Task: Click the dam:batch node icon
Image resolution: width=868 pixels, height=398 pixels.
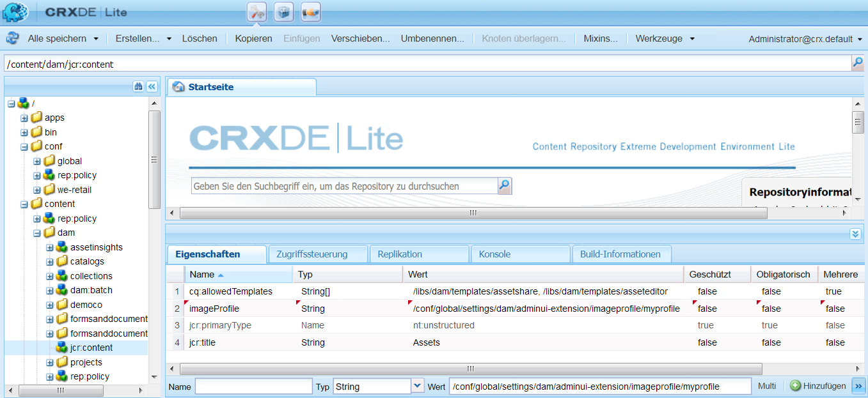Action: coord(62,290)
